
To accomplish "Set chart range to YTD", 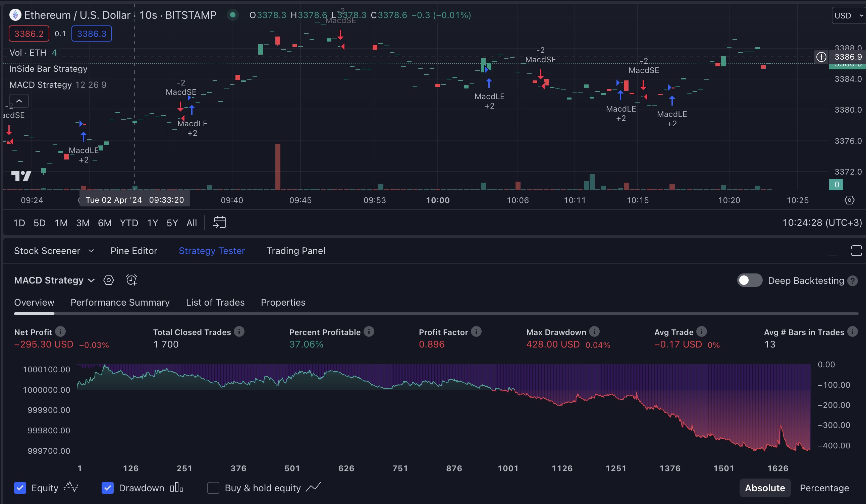I will coord(129,223).
